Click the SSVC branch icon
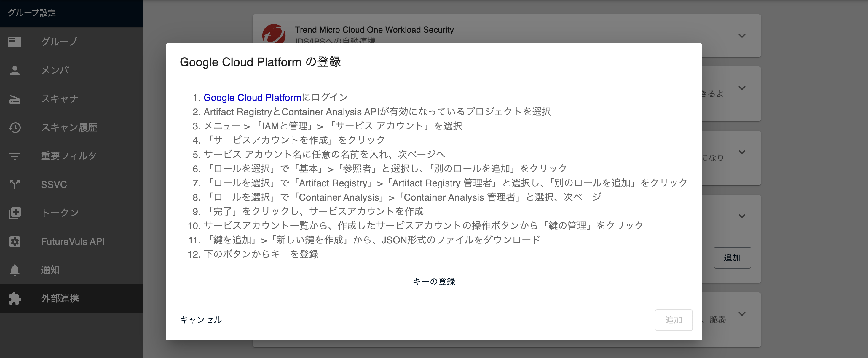Screen dimensions: 868x358 pyautogui.click(x=15, y=185)
